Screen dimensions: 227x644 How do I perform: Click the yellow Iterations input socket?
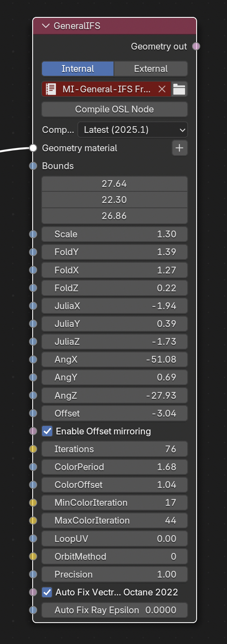33,449
